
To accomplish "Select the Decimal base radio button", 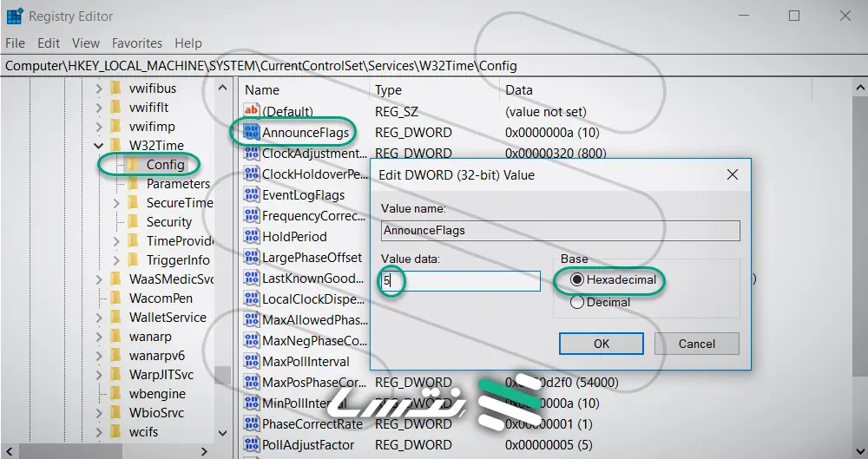I will coord(576,302).
